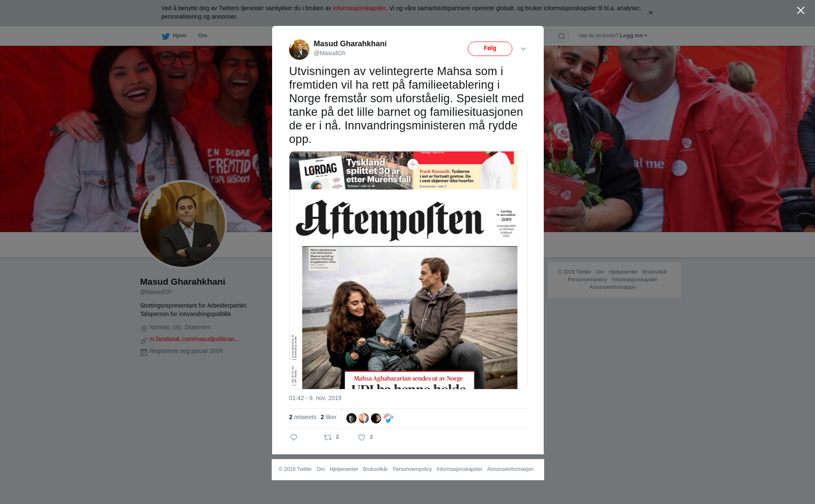Enlarge the Aftenposten front page image

[x=408, y=270]
